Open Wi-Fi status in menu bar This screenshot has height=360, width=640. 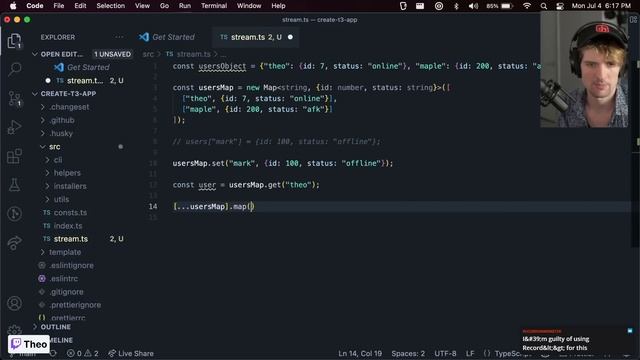pos(527,6)
